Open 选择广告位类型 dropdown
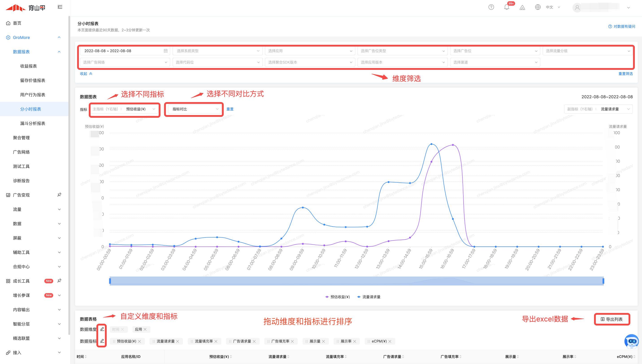The width and height of the screenshot is (642, 364). (x=402, y=51)
